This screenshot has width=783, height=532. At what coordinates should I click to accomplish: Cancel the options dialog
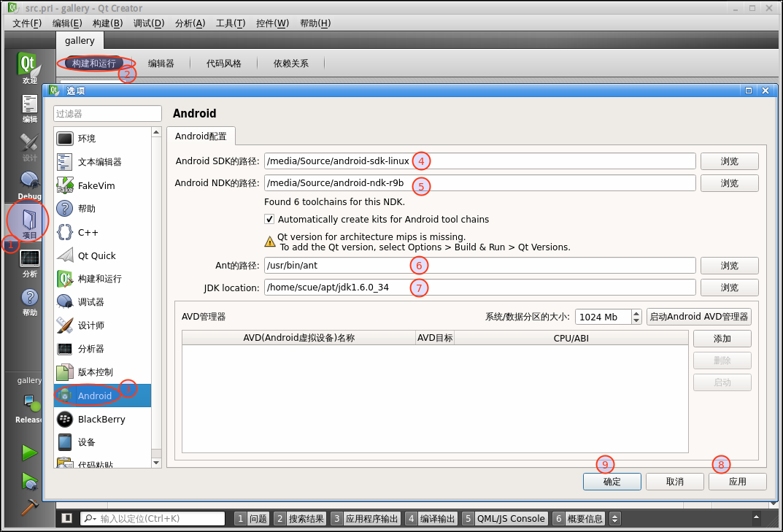[675, 482]
